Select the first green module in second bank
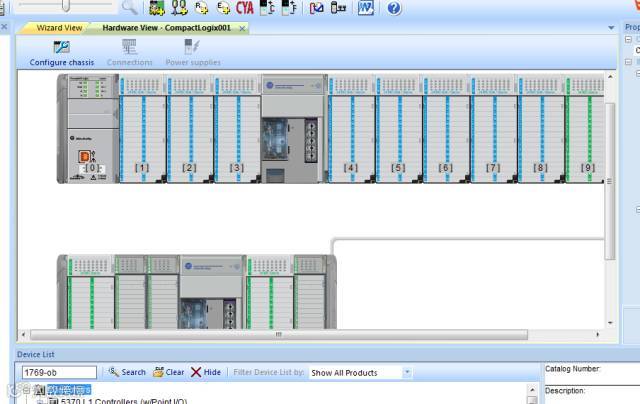Screen dimensions: 640x404 coord(91,292)
